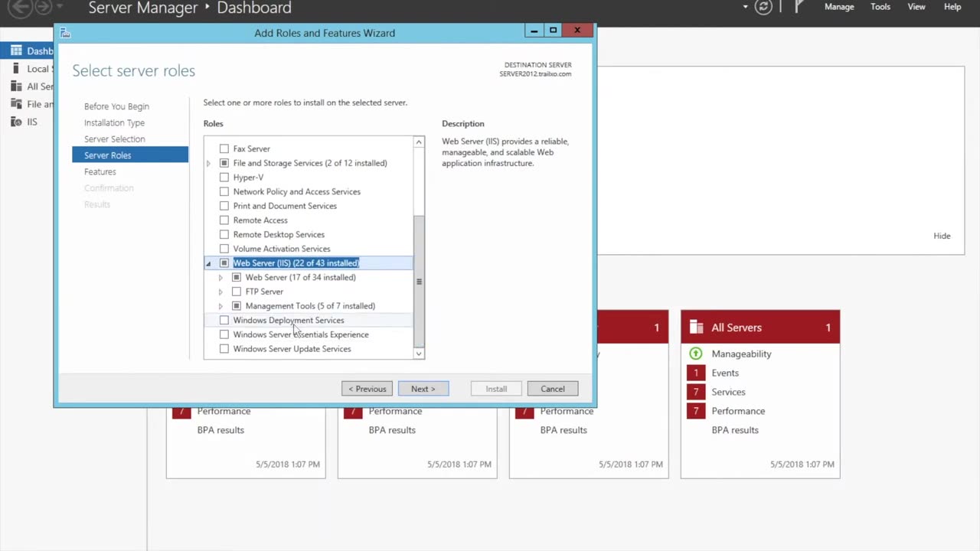Click the green Manageability status icon

point(695,354)
